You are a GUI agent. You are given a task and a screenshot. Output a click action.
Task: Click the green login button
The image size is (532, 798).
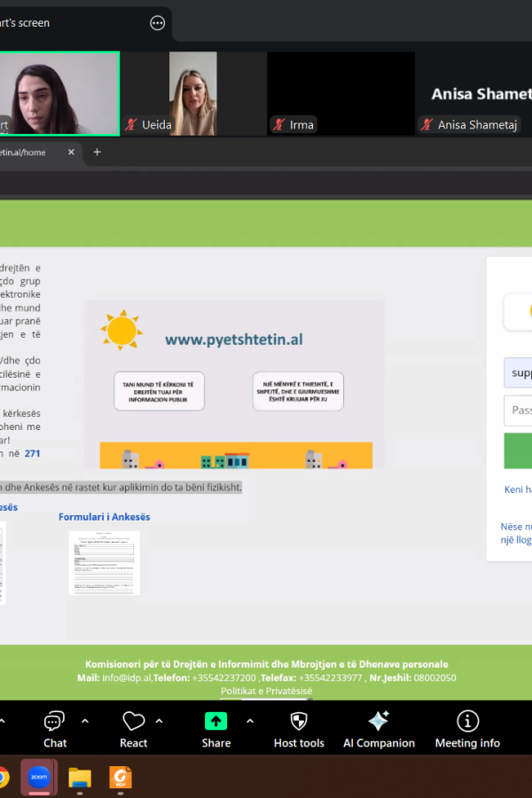[518, 450]
